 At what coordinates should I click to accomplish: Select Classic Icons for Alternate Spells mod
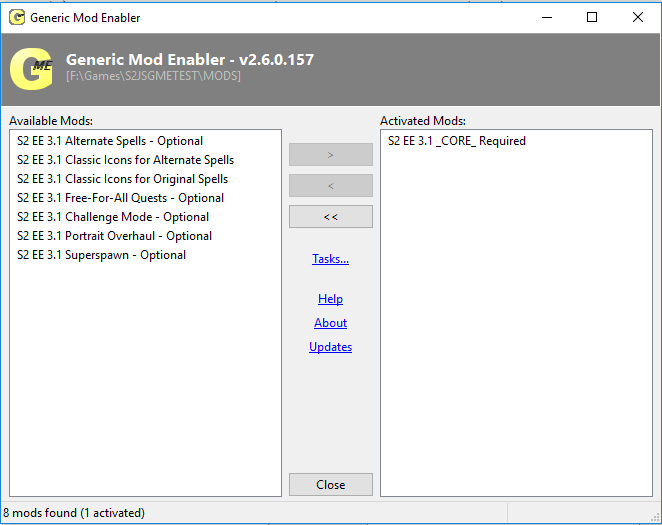coord(125,160)
